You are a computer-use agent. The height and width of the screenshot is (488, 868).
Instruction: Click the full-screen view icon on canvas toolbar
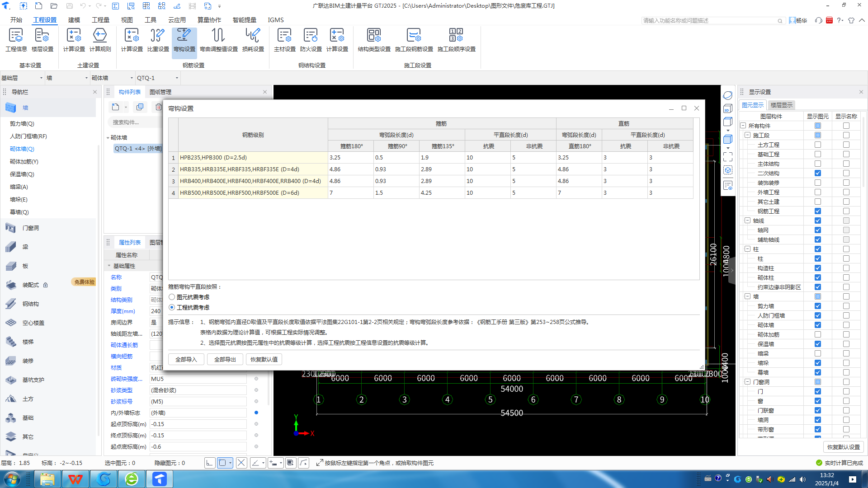[x=728, y=157]
